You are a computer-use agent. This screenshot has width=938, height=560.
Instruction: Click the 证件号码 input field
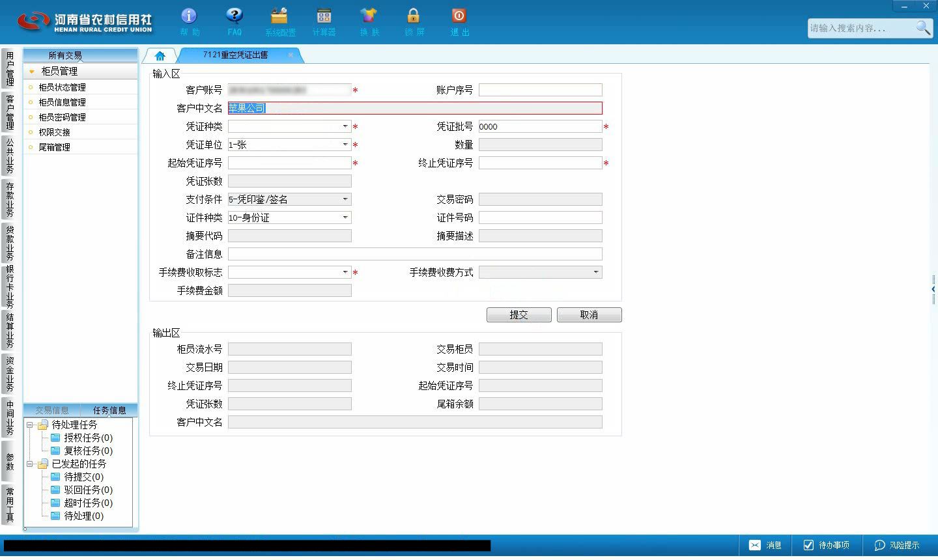click(x=541, y=217)
